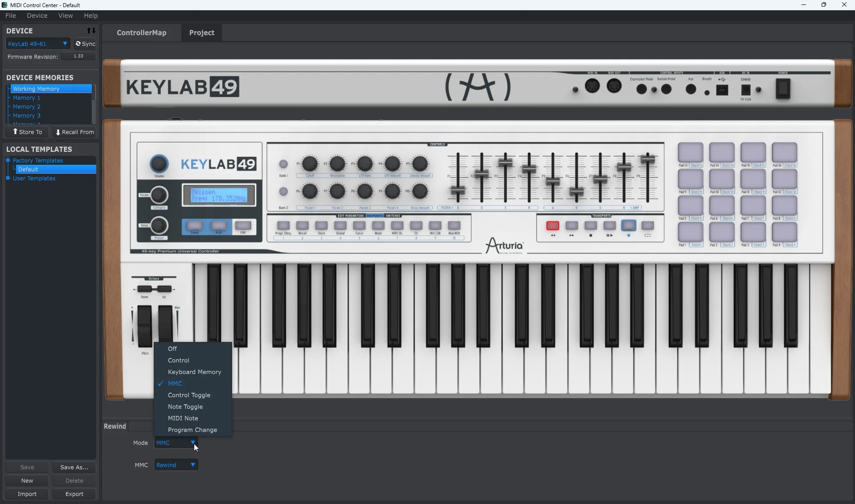
Task: Select Memory 2 in Device Memories
Action: pos(27,106)
